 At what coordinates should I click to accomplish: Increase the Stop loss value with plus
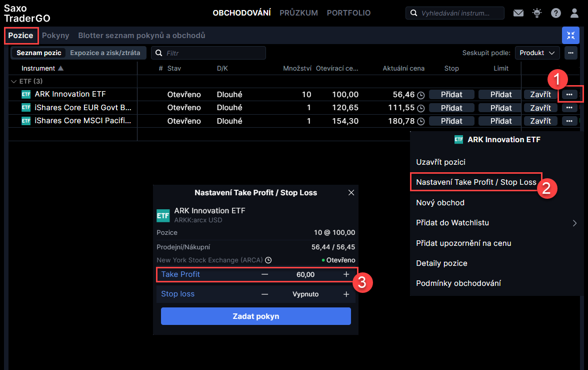click(x=346, y=294)
